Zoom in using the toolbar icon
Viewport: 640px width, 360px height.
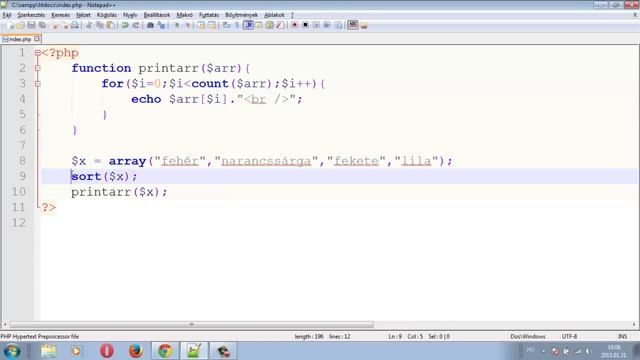[177, 25]
